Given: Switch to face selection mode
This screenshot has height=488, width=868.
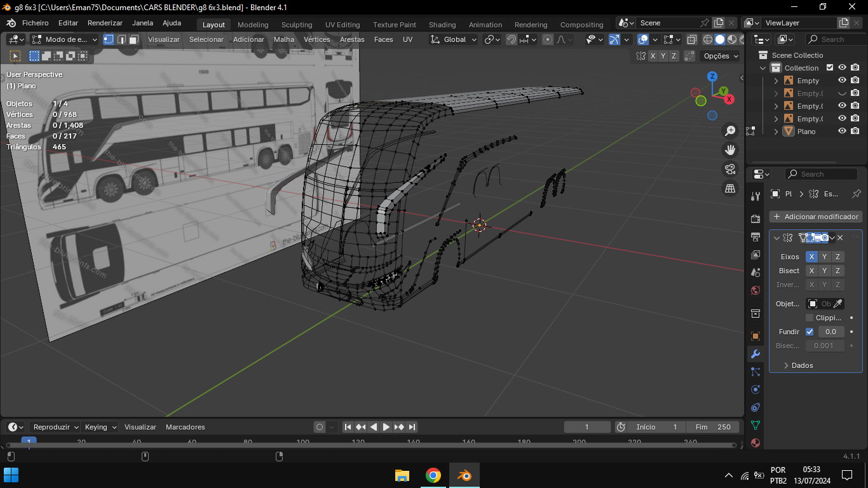Looking at the screenshot, I should [x=133, y=39].
